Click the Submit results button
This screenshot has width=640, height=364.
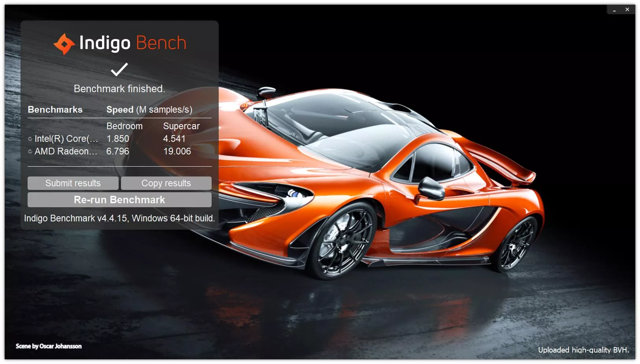(x=73, y=183)
